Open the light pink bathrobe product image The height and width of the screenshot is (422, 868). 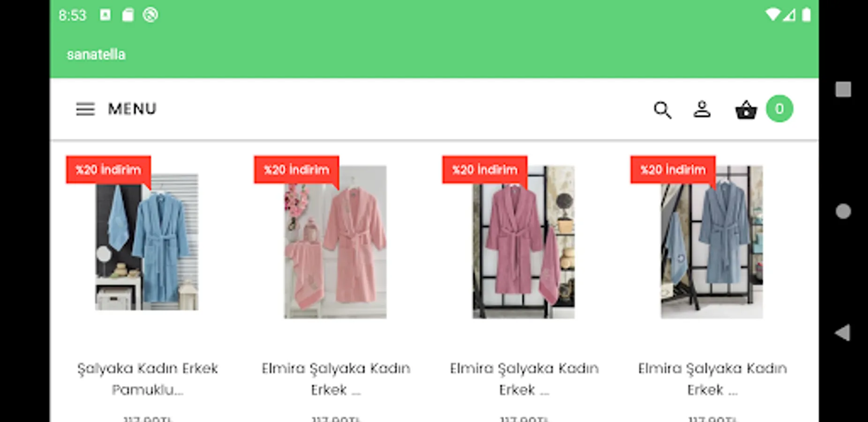tap(335, 242)
